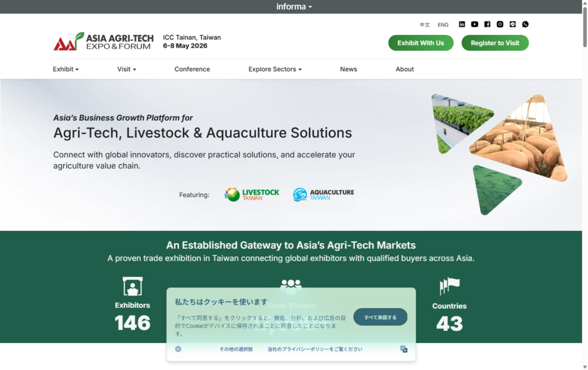Expand the Exhibit navigation menu

(x=65, y=69)
